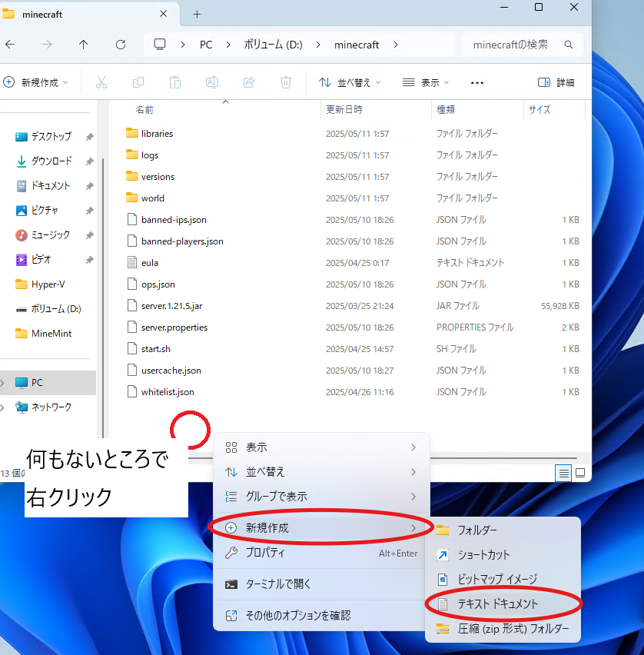
Task: Select the whitelist.json file
Action: click(x=168, y=392)
